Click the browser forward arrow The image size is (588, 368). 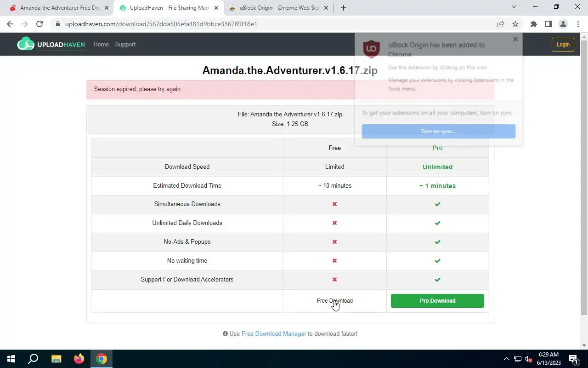click(25, 24)
